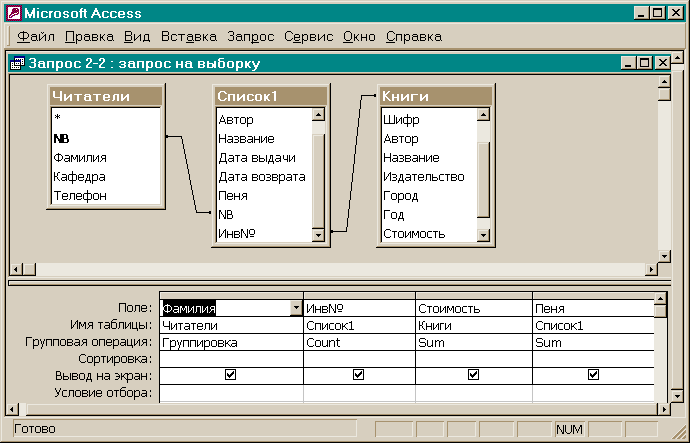Click the table pane vertical scroll up arrow
Image resolution: width=690 pixels, height=443 pixels.
click(x=664, y=82)
